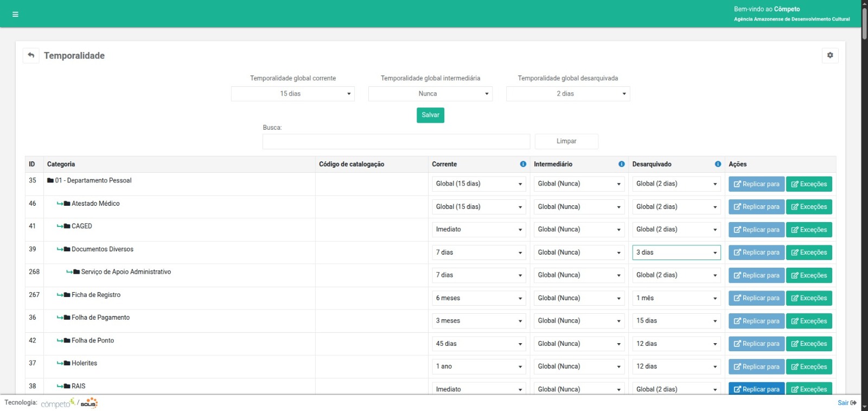Open Temporalidade global corrente dropdown
This screenshot has width=868, height=411.
(x=292, y=94)
